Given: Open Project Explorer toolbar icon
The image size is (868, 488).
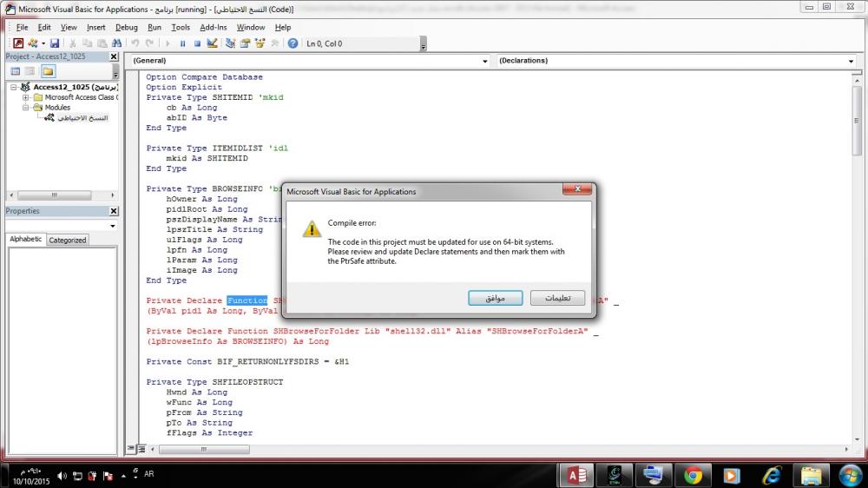Looking at the screenshot, I should 230,43.
